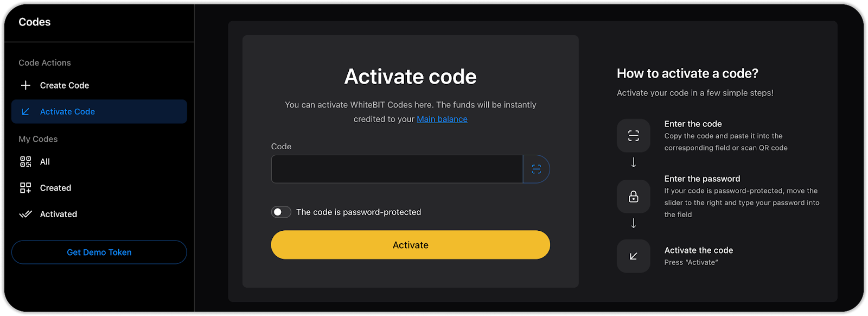This screenshot has height=316, width=868.
Task: Click the plus icon beside Create Code
Action: pos(25,85)
